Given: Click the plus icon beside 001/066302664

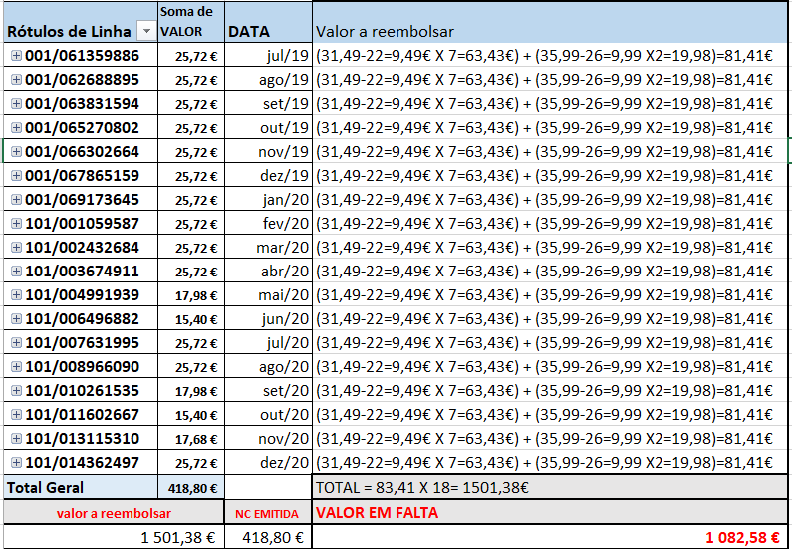Looking at the screenshot, I should click(x=16, y=152).
